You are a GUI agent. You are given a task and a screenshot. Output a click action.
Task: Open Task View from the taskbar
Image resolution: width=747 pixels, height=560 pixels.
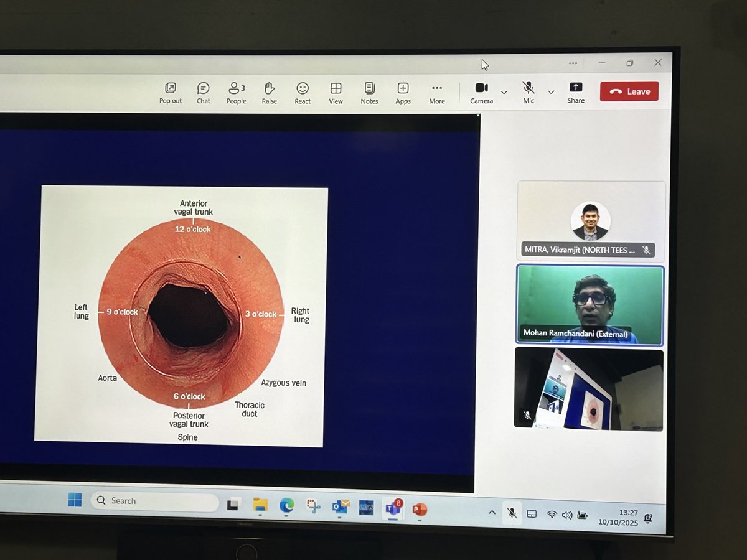click(234, 504)
